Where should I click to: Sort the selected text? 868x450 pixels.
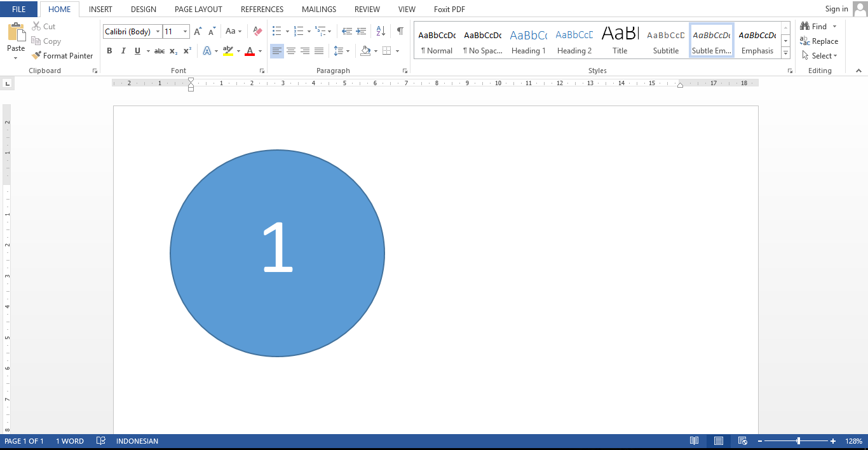pyautogui.click(x=381, y=30)
